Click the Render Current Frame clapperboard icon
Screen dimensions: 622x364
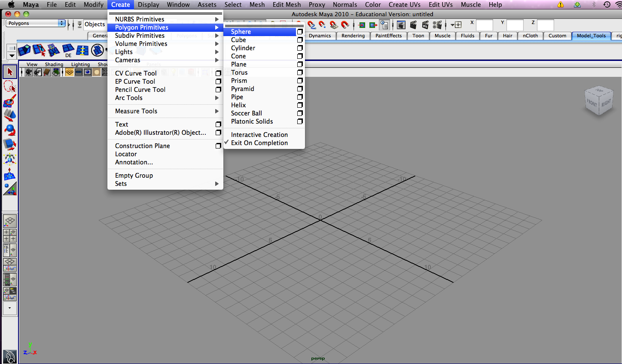click(x=413, y=25)
